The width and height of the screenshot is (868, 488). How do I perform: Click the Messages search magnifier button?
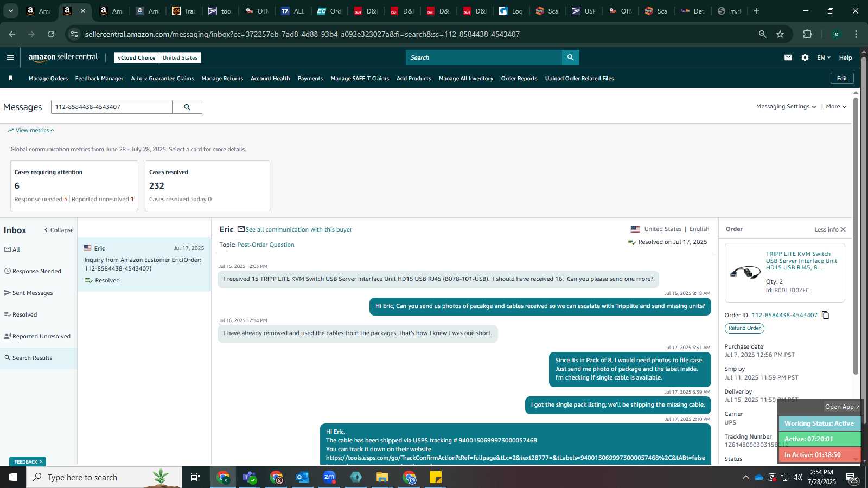[x=187, y=107]
